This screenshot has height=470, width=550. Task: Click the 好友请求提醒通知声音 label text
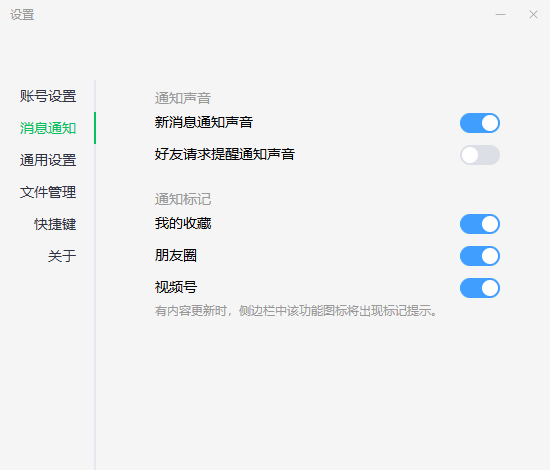click(x=225, y=154)
